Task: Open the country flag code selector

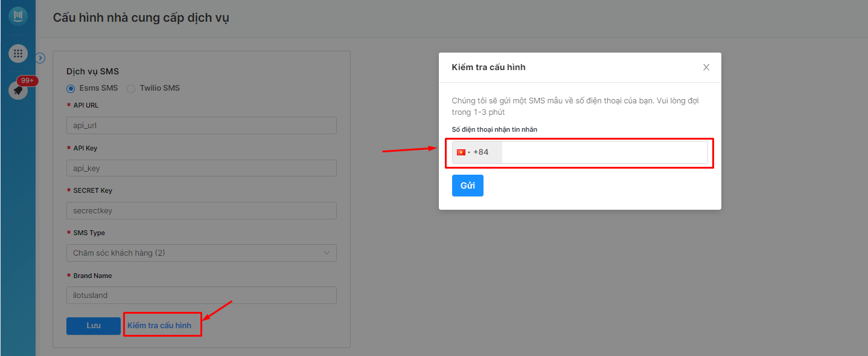Action: point(477,152)
